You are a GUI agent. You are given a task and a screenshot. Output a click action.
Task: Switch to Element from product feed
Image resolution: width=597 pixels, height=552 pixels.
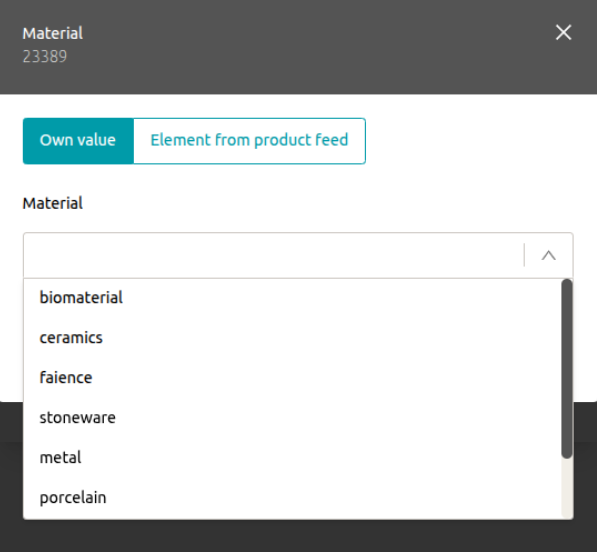tap(249, 140)
